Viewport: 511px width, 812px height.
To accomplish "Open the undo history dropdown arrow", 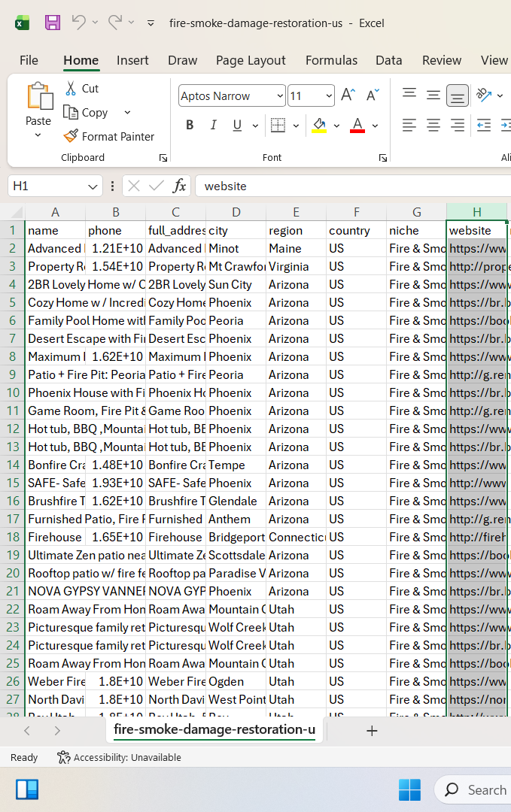I will point(95,23).
